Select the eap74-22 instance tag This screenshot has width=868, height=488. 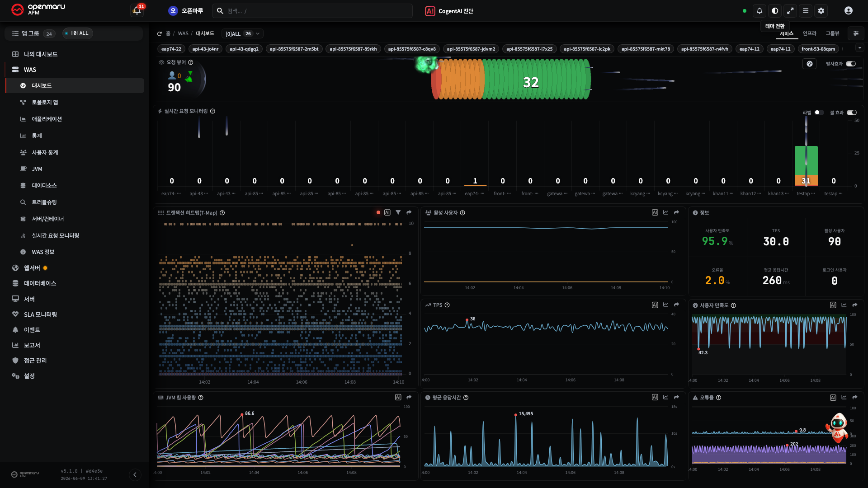point(171,49)
